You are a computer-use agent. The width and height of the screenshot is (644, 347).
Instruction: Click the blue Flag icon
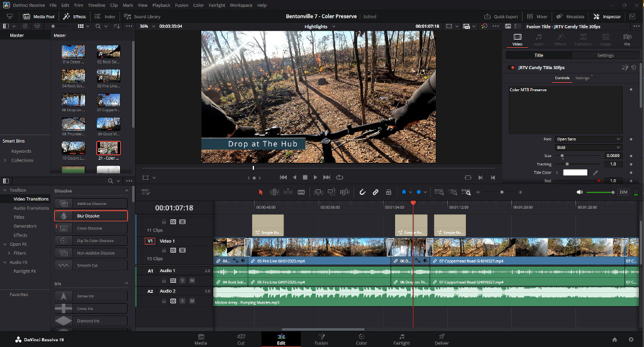coord(403,192)
